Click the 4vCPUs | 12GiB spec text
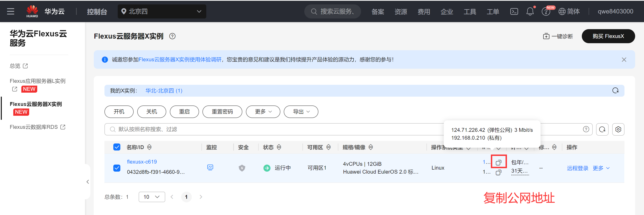The width and height of the screenshot is (644, 215). (362, 164)
